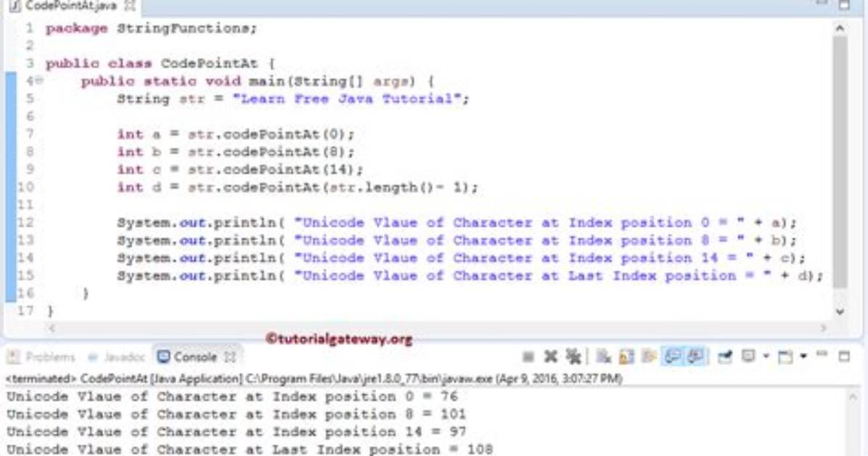The image size is (868, 456).
Task: Click 'str.codePointAt(0)' on line 7
Action: (x=267, y=134)
